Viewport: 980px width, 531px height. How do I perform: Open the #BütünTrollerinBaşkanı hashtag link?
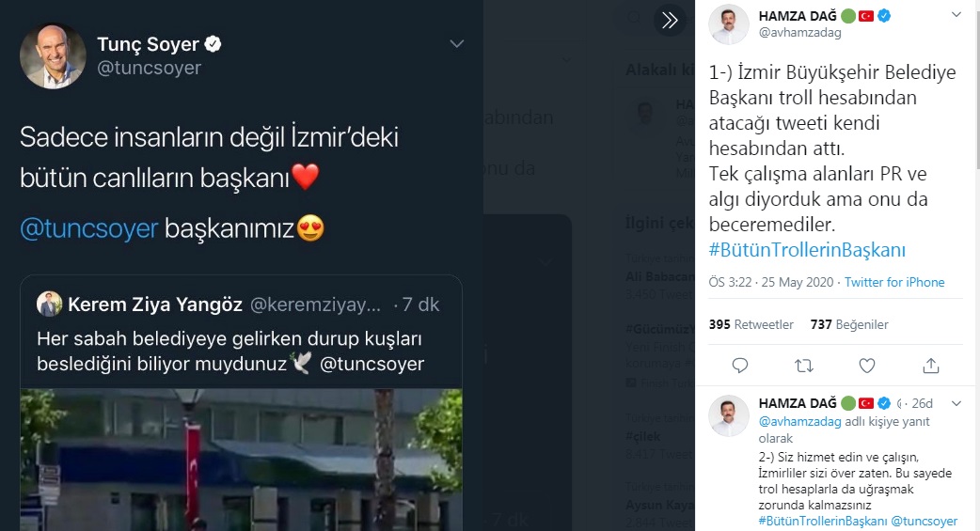tap(807, 250)
